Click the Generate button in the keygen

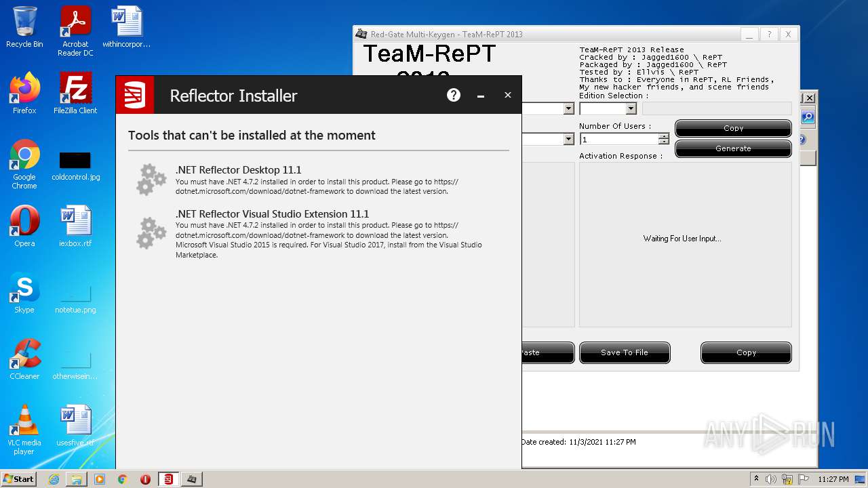click(x=733, y=148)
